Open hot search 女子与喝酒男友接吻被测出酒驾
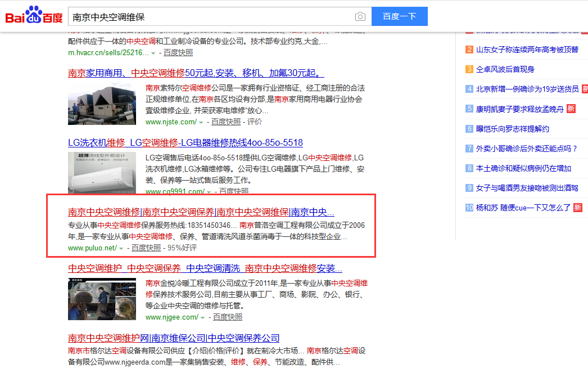The width and height of the screenshot is (588, 368). tap(527, 188)
